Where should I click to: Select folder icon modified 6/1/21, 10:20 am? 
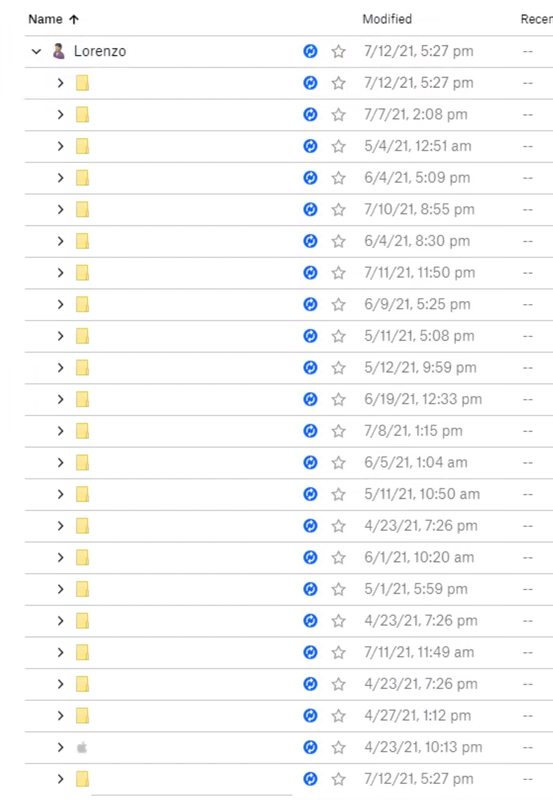[x=82, y=557]
